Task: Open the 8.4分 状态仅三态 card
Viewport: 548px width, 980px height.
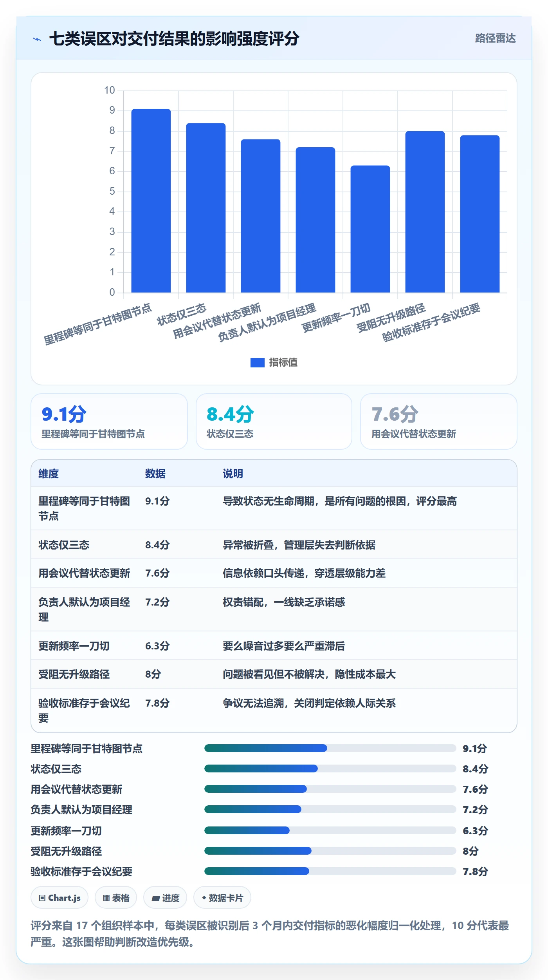Action: coord(274,421)
